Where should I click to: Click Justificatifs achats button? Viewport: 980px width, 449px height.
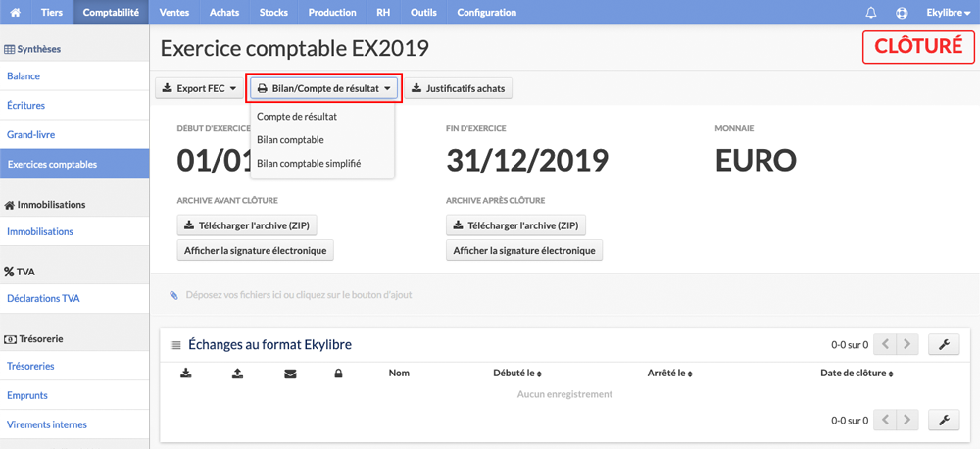(459, 89)
